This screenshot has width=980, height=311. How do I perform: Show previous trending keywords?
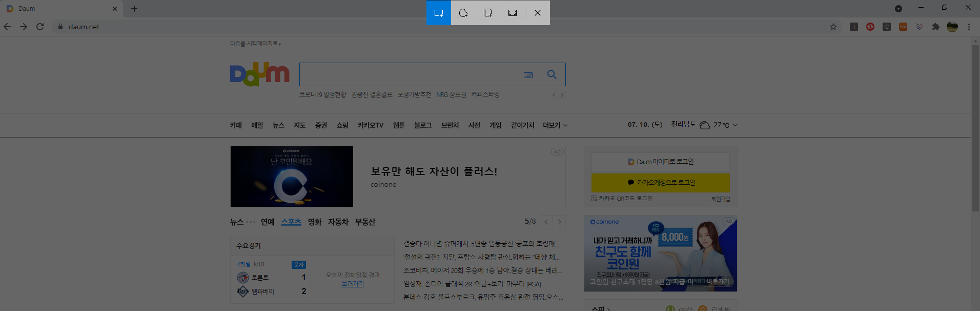pyautogui.click(x=554, y=95)
